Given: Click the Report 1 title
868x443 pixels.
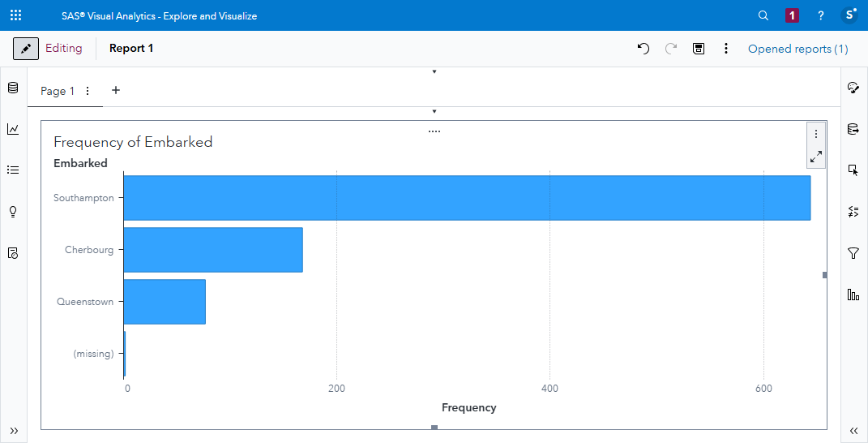Looking at the screenshot, I should [131, 48].
